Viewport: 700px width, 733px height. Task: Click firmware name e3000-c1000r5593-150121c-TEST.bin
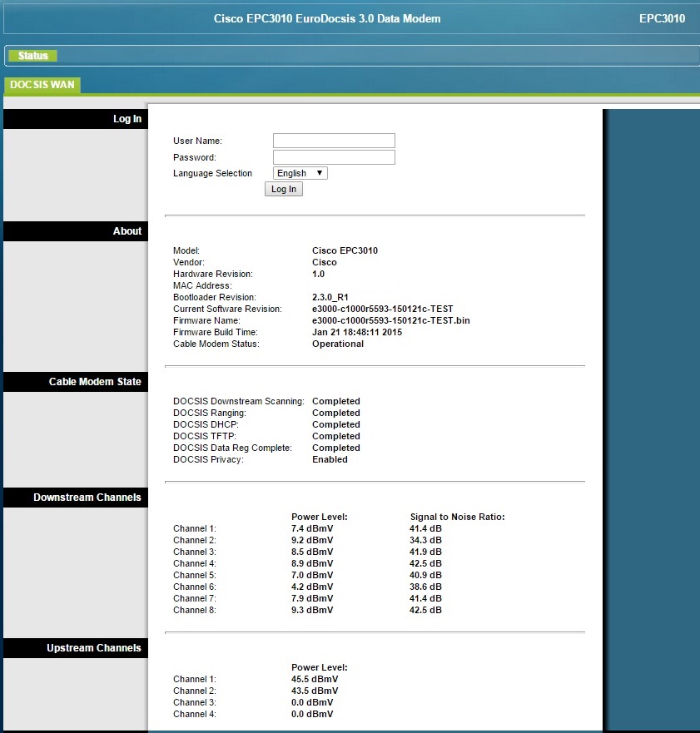pos(391,320)
